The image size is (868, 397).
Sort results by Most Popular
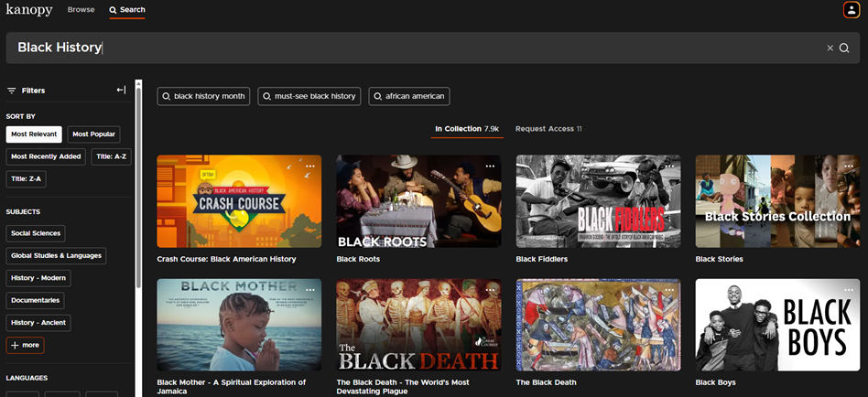93,134
